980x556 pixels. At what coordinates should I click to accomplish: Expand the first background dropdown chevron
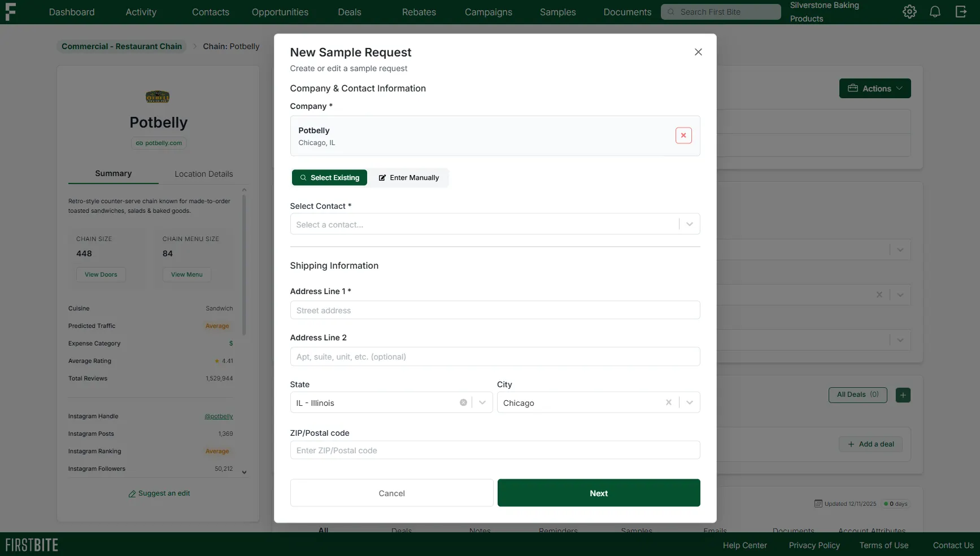coord(900,249)
